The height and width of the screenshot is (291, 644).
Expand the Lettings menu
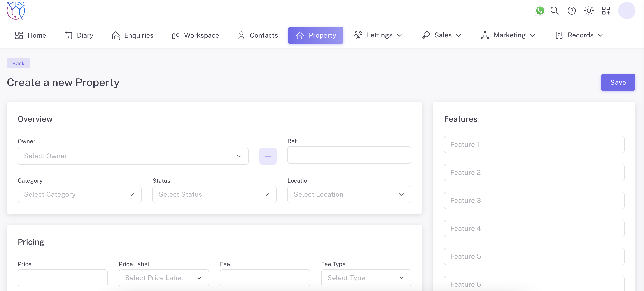tap(378, 35)
